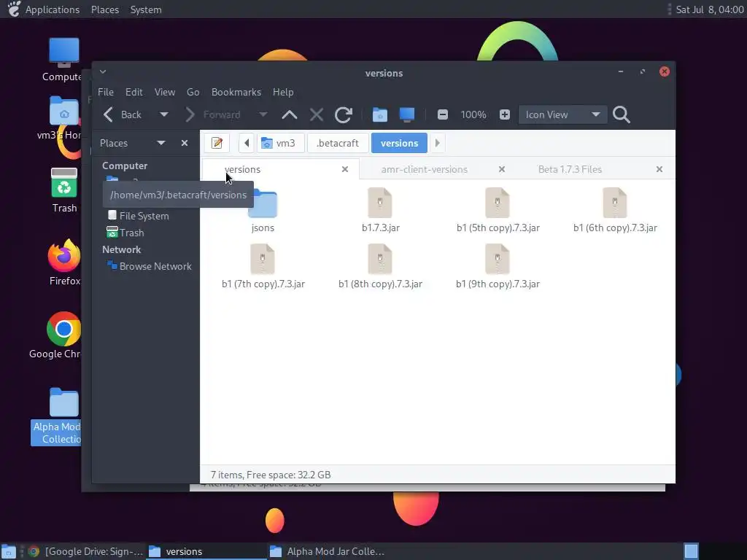Viewport: 747px width, 560px height.
Task: Close the amr-client-versions tab
Action: pyautogui.click(x=502, y=169)
